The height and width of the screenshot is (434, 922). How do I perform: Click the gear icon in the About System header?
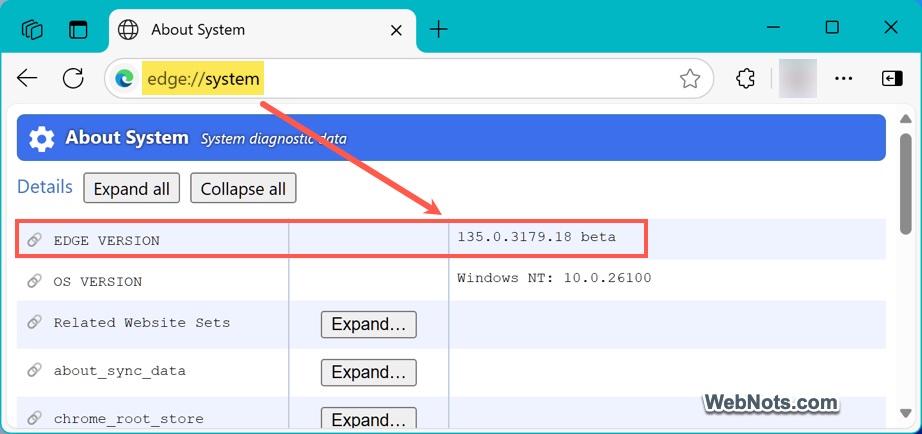pos(42,139)
